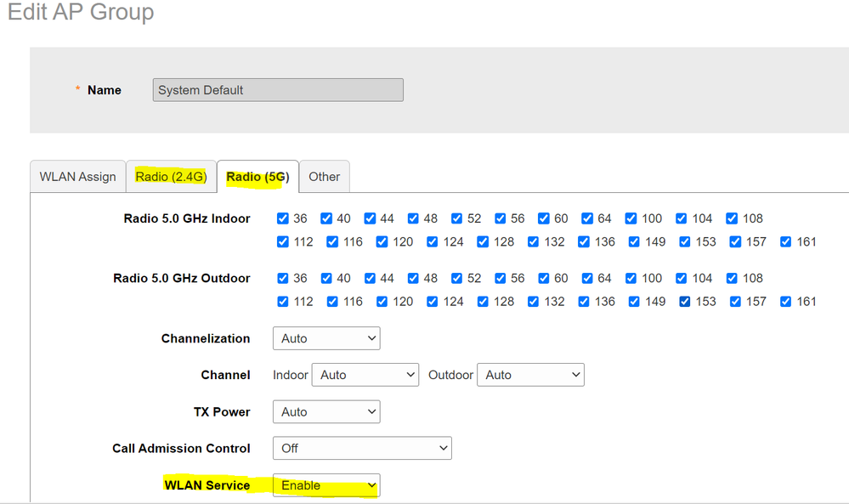Uncheck indoor channel 64 checkbox
The height and width of the screenshot is (504, 849).
click(x=586, y=218)
